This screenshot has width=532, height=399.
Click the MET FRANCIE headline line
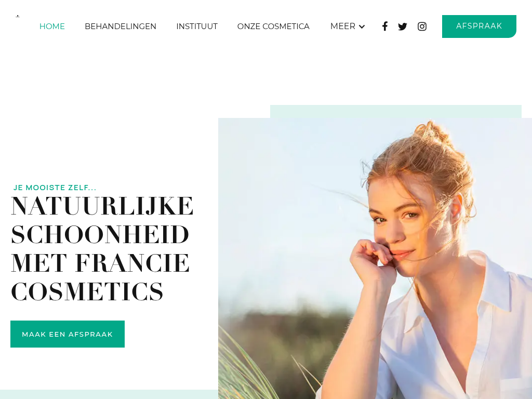point(100,263)
